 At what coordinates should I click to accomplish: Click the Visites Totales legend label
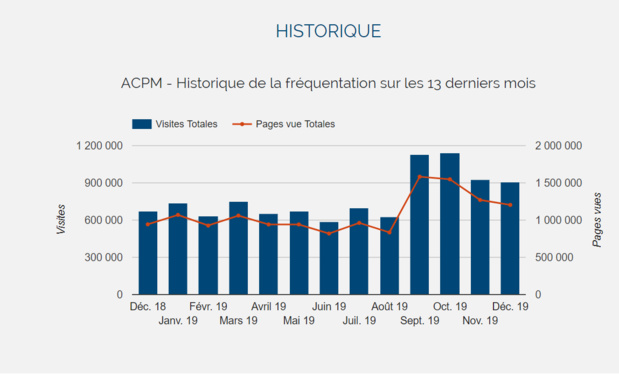tap(186, 124)
